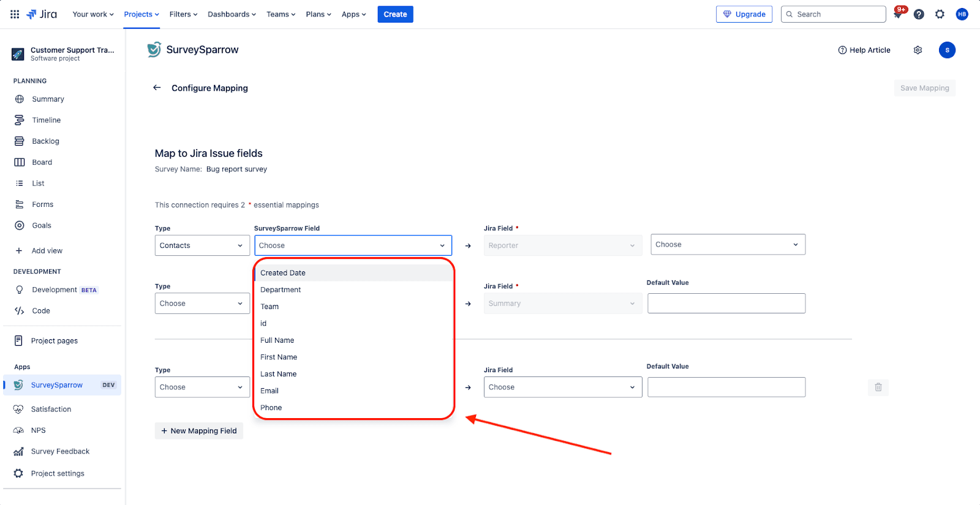
Task: Delete the third mapping row with trash icon
Action: [x=878, y=387]
